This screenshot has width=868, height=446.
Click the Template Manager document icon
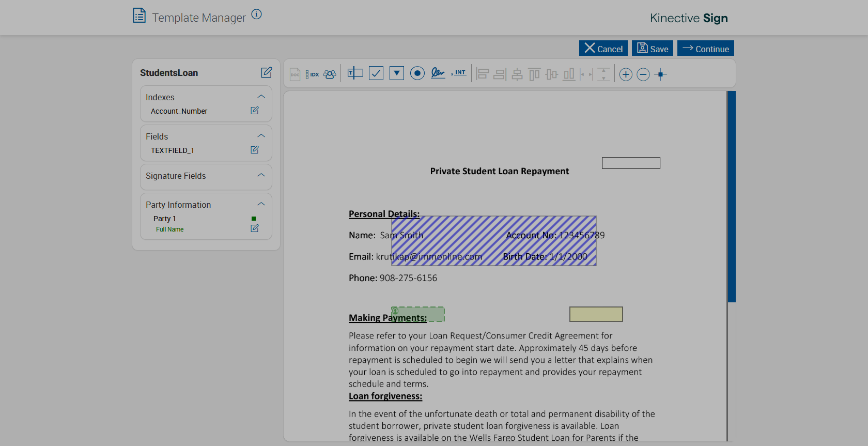pyautogui.click(x=139, y=16)
